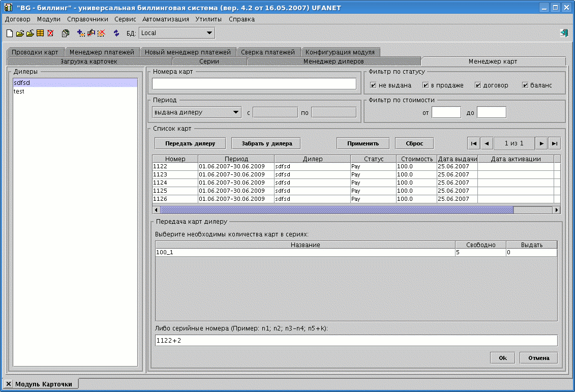This screenshot has height=392, width=575.
Task: Go to the last page of card list
Action: coord(555,143)
